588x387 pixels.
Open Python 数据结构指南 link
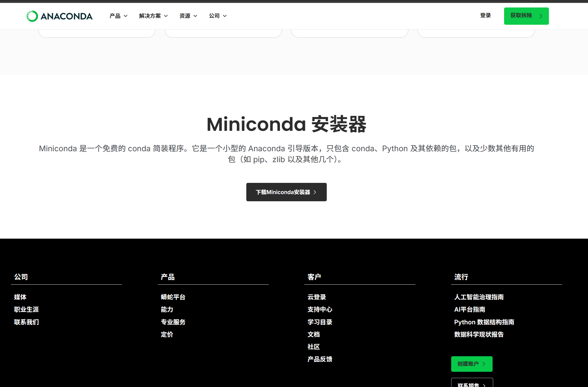[484, 322]
